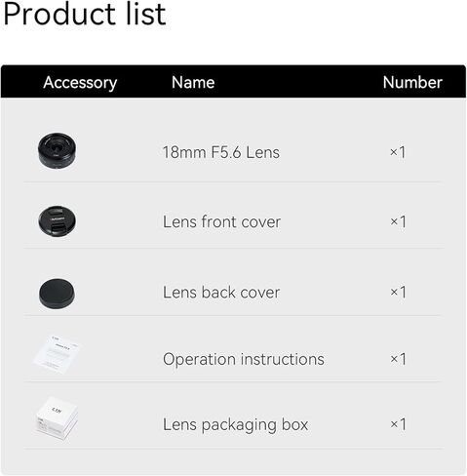The height and width of the screenshot is (476, 467).
Task: Click the ×1 quantity for operation instructions
Action: click(x=398, y=359)
